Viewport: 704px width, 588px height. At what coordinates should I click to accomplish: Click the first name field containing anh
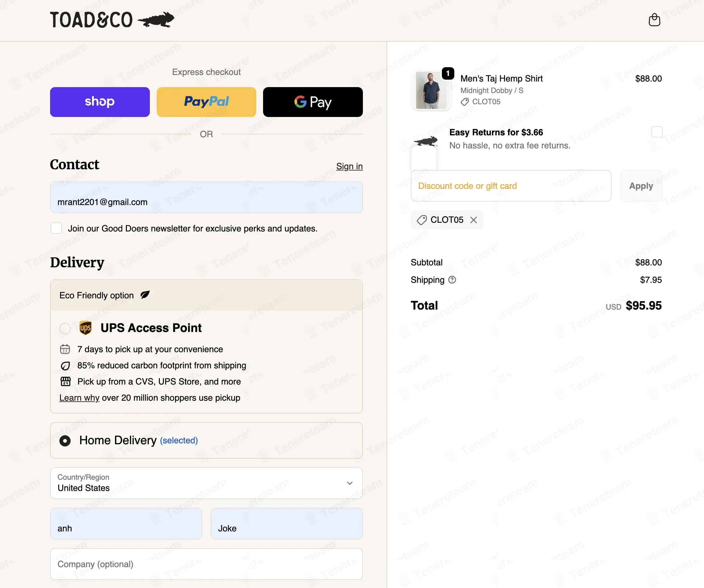click(126, 524)
